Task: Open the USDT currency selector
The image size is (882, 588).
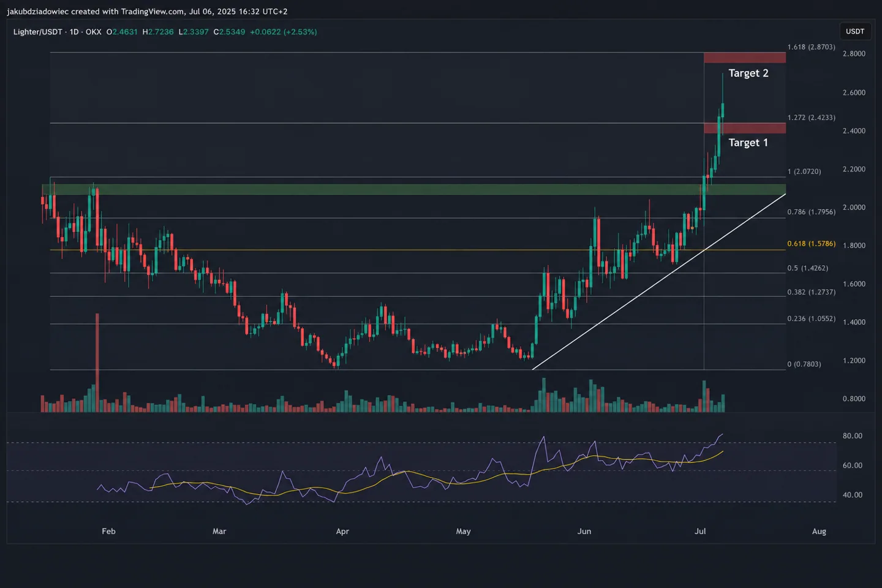Action: click(x=855, y=31)
